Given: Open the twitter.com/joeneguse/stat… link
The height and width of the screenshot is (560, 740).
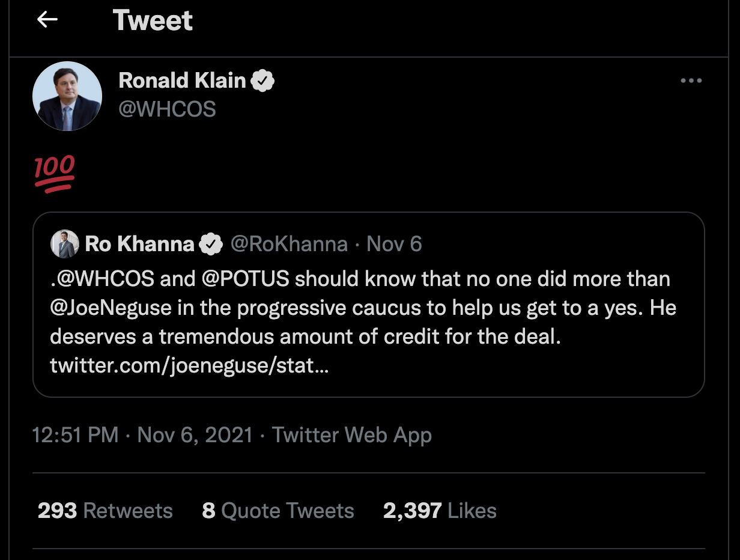Looking at the screenshot, I should (189, 366).
